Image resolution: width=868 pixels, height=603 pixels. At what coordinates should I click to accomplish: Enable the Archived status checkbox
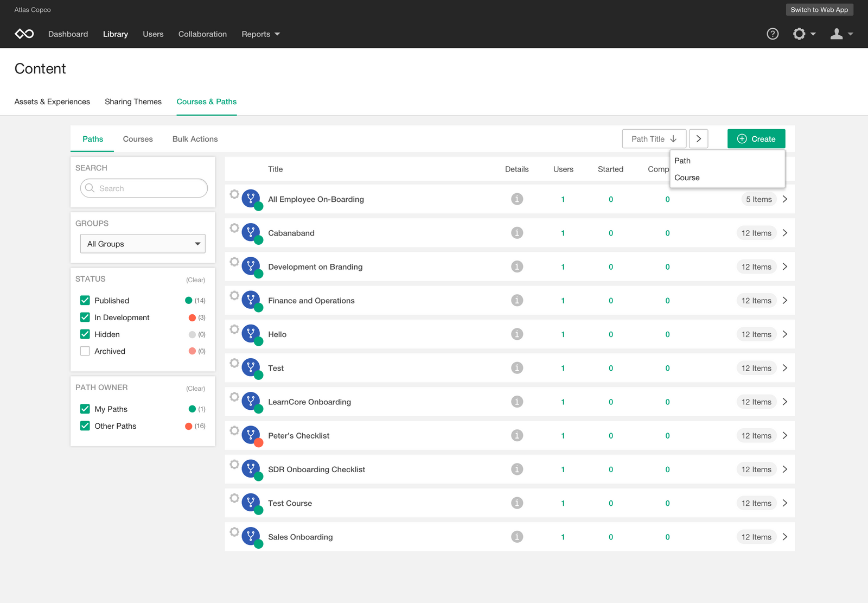(85, 351)
